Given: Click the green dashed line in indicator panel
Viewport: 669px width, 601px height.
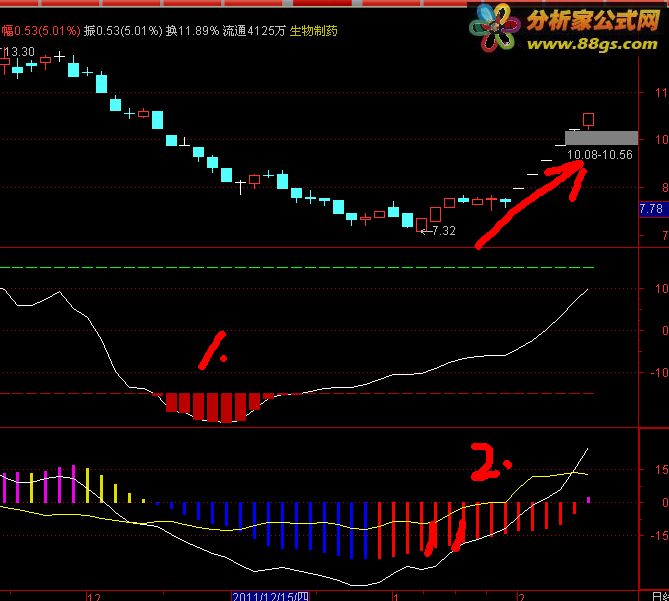Looking at the screenshot, I should click(297, 267).
